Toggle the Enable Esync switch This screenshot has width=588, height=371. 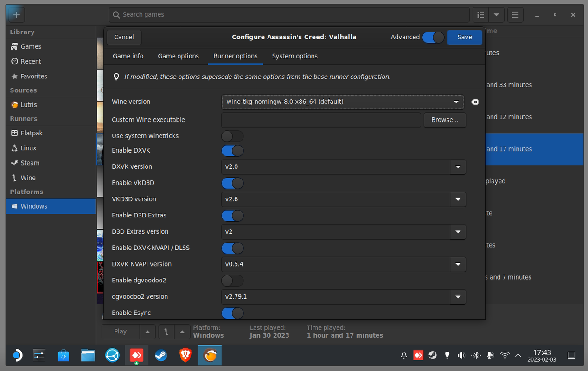[232, 313]
